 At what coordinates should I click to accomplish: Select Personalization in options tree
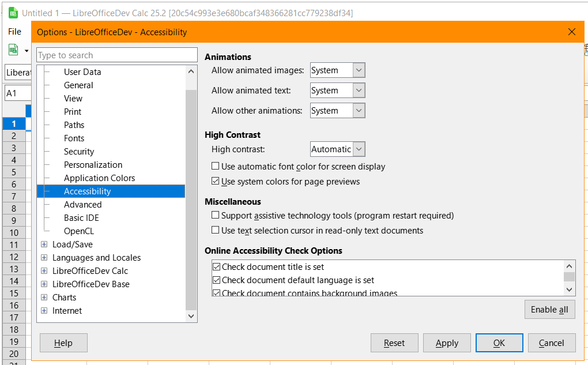tap(93, 165)
